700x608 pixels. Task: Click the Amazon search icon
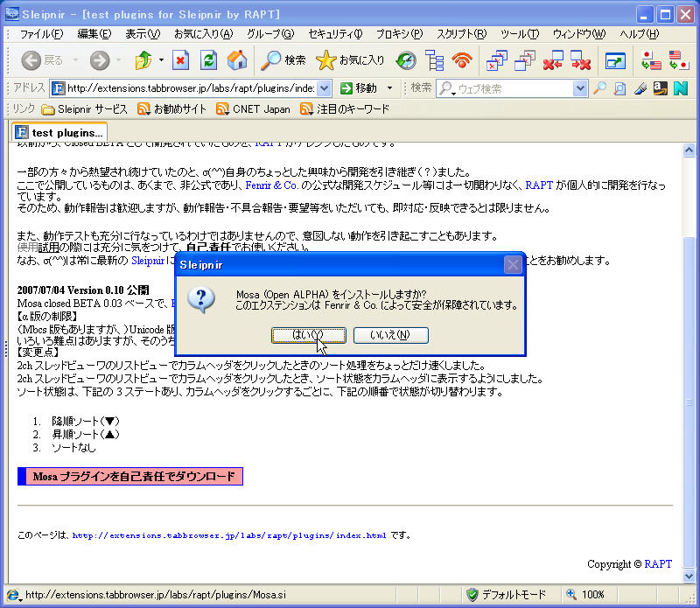coord(661,88)
